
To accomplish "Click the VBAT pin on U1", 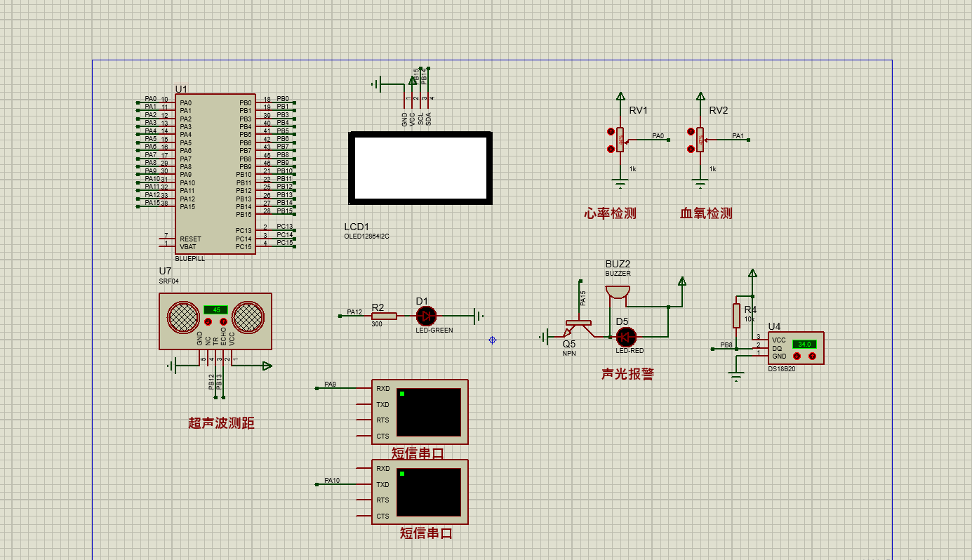I will click(x=188, y=246).
